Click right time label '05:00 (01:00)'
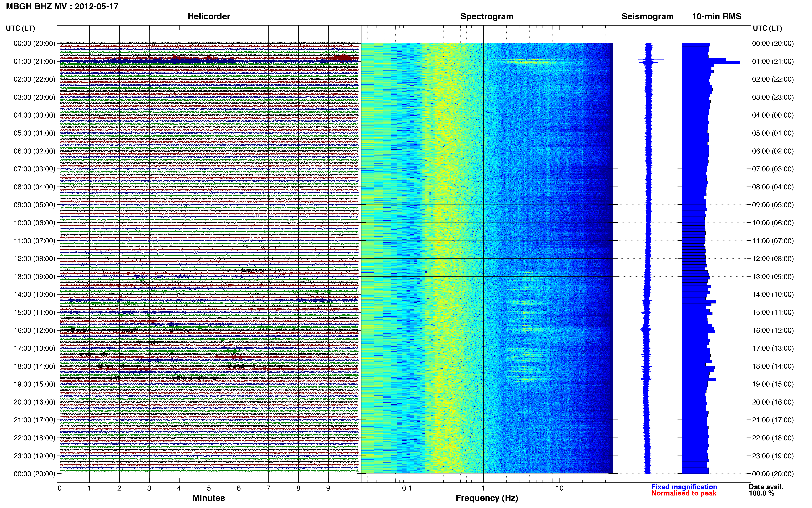The height and width of the screenshot is (508, 812). (773, 133)
